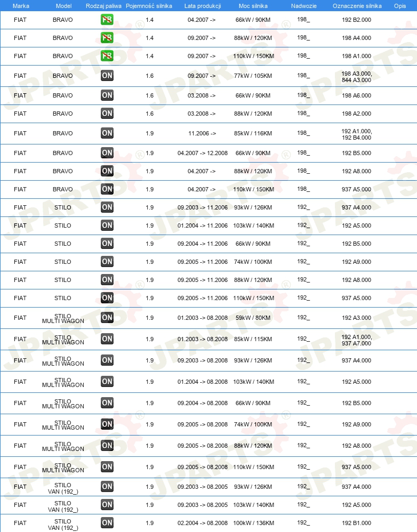417x532 pixels.
Task: Click the production date 01.2004 -> 11.2006
Action: 202,225
